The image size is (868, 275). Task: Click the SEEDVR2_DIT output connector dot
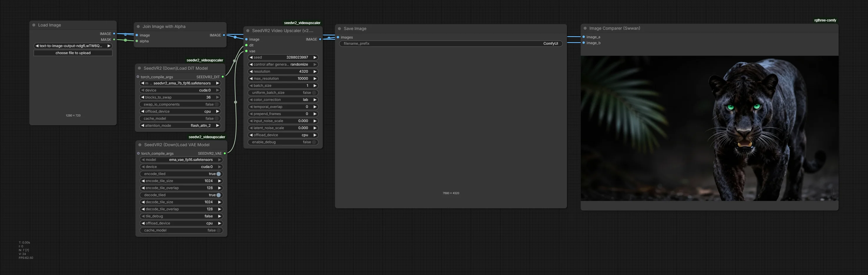pos(223,77)
